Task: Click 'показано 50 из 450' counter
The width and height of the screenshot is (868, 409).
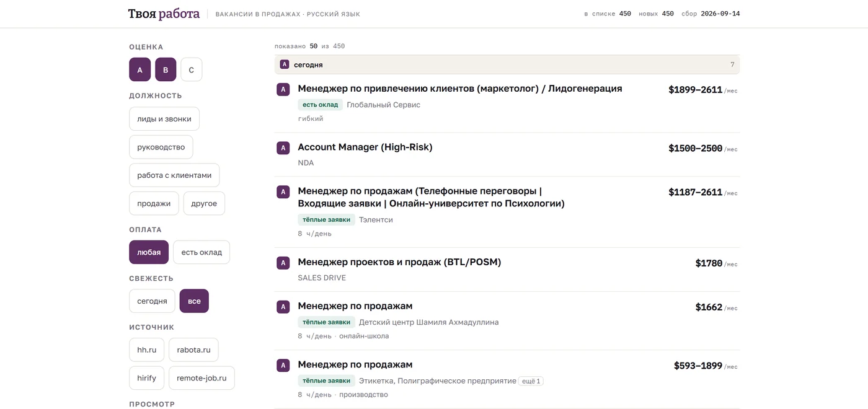Action: pyautogui.click(x=309, y=46)
